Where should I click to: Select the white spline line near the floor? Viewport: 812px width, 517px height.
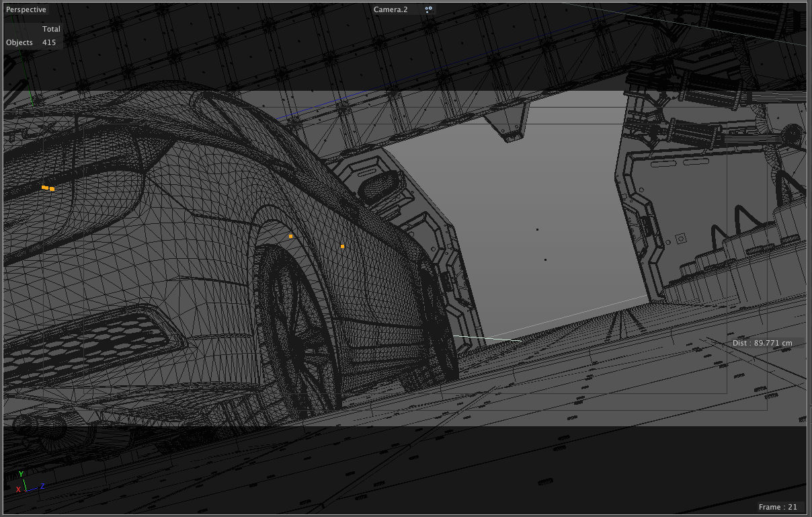pos(487,338)
